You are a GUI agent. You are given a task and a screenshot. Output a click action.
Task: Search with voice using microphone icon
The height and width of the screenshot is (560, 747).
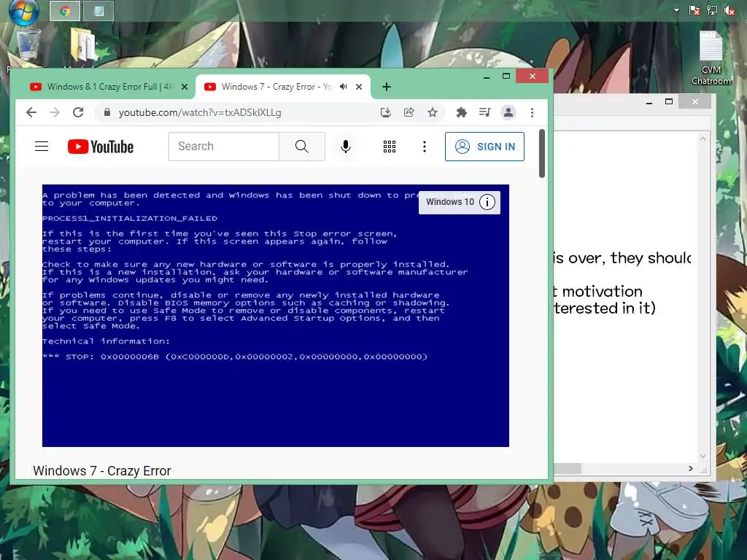coord(346,146)
